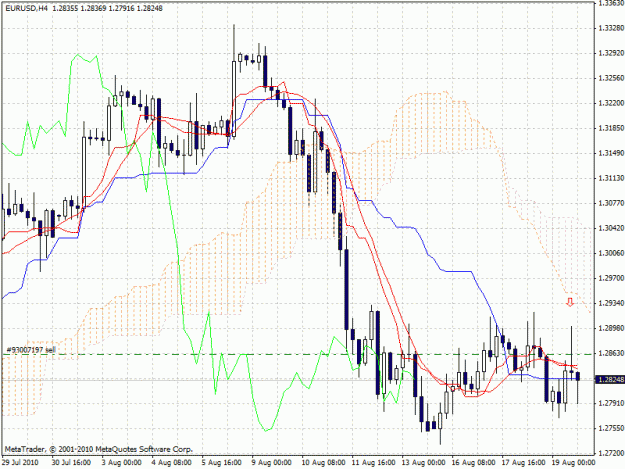Click the time label '9 Aug 00:00'
625x469 pixels.
tap(271, 463)
